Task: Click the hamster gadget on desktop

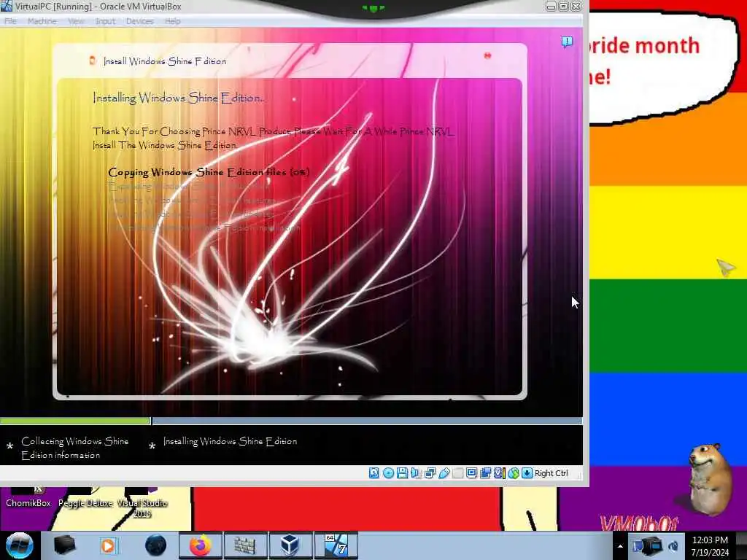Action: [x=709, y=479]
